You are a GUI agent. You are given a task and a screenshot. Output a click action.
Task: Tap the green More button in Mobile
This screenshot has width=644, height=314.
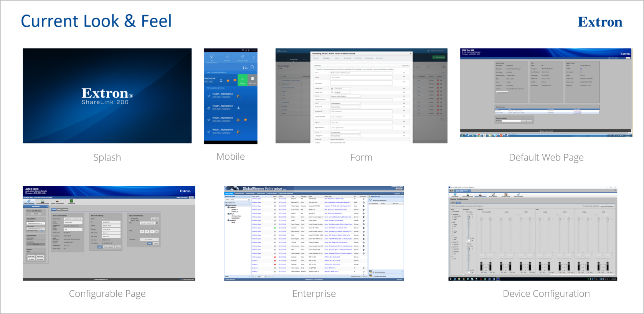tap(243, 80)
